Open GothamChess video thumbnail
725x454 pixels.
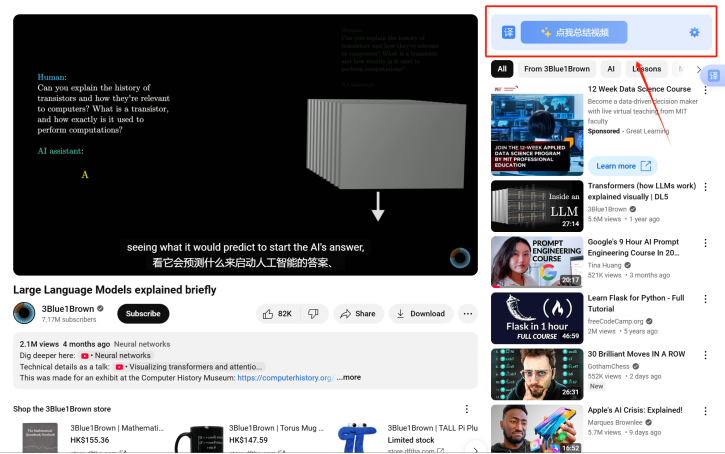(537, 374)
